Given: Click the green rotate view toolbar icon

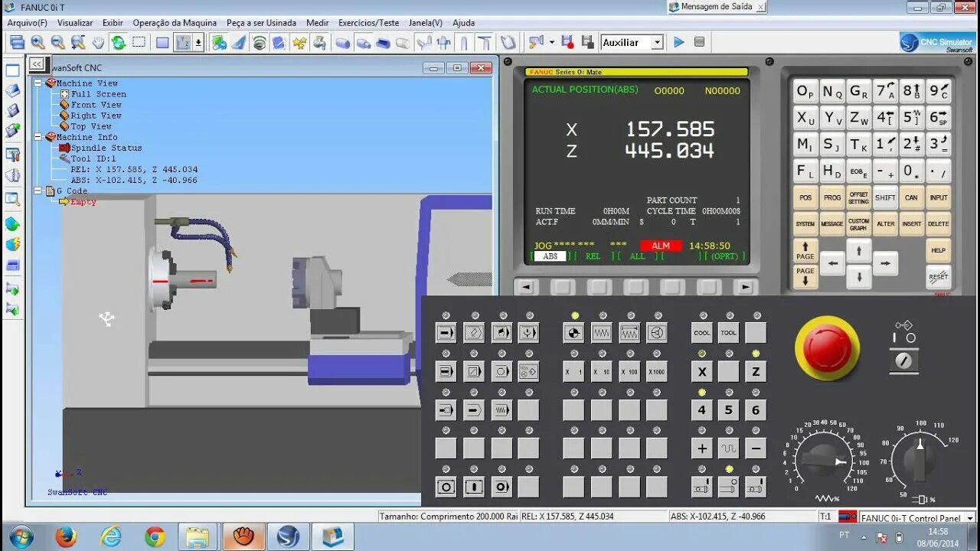Looking at the screenshot, I should (118, 43).
